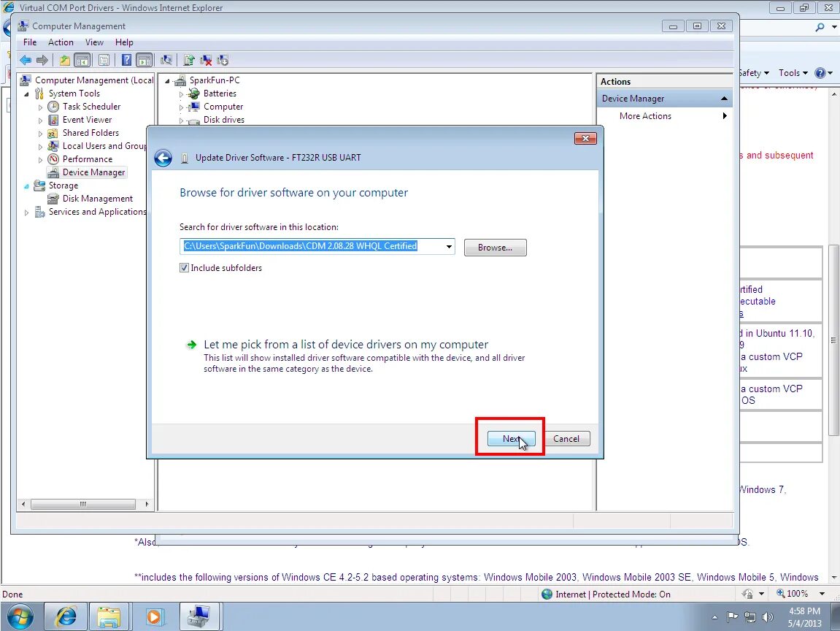The width and height of the screenshot is (840, 631).
Task: Expand the Event Viewer tree node
Action: point(40,120)
